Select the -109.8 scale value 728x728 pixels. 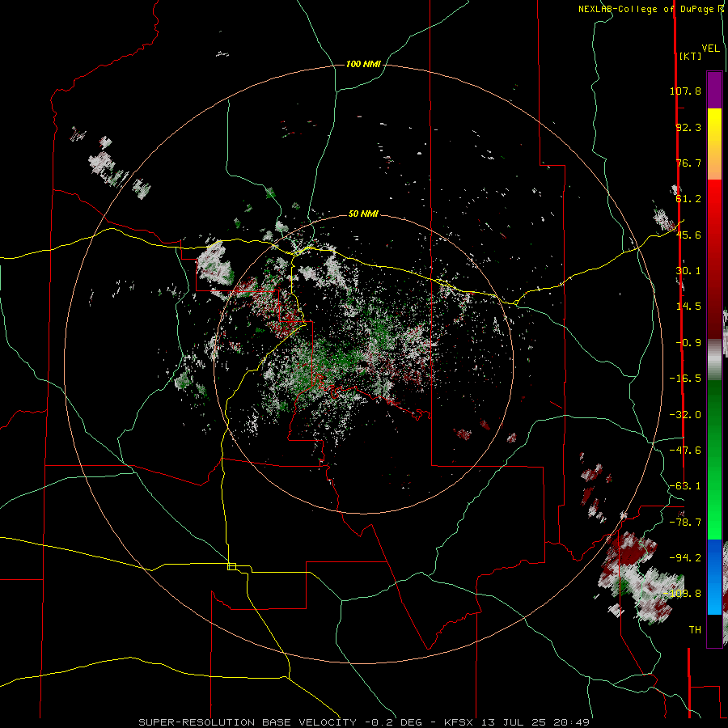(x=683, y=594)
